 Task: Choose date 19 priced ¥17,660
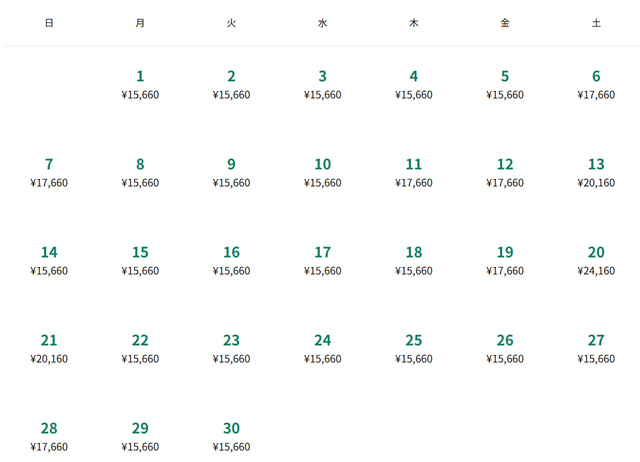pos(505,260)
